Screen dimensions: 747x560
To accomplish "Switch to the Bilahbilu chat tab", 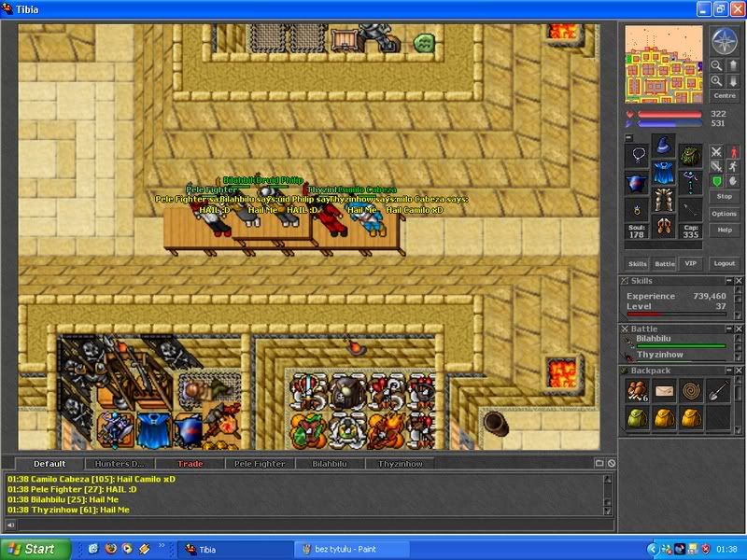I will pyautogui.click(x=330, y=463).
